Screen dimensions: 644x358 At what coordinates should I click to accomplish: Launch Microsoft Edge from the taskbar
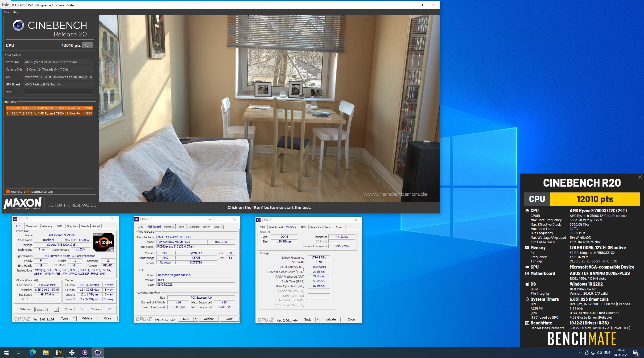coord(32,353)
